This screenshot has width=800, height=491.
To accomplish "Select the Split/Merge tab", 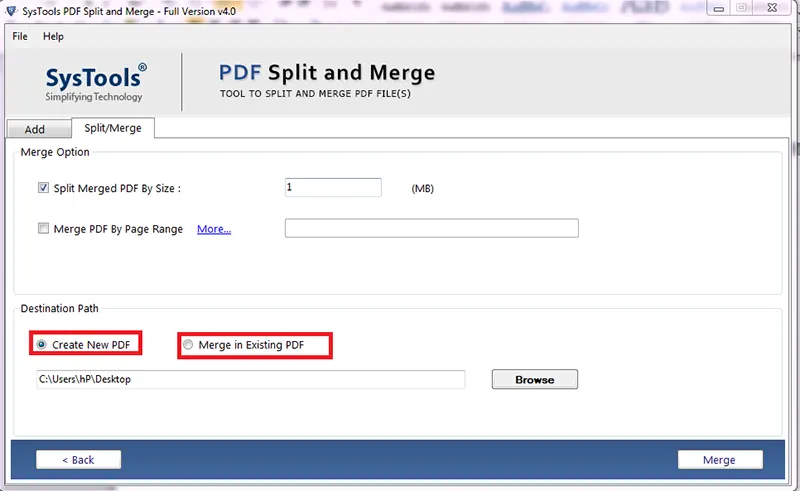I will coord(113,128).
